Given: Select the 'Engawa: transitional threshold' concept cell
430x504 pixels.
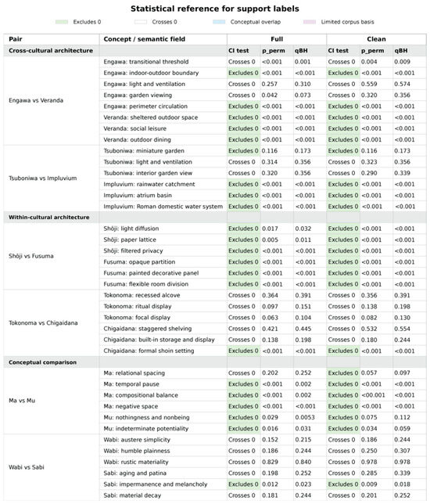Looking at the screenshot, I should (x=163, y=62).
